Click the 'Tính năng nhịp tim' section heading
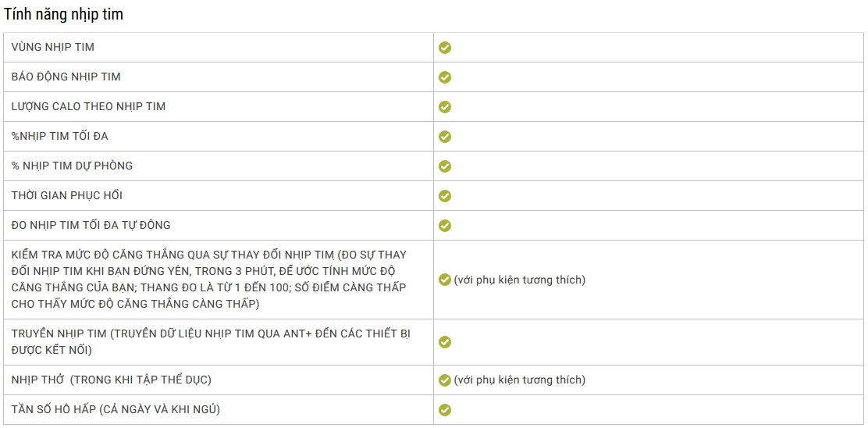 coord(64,15)
